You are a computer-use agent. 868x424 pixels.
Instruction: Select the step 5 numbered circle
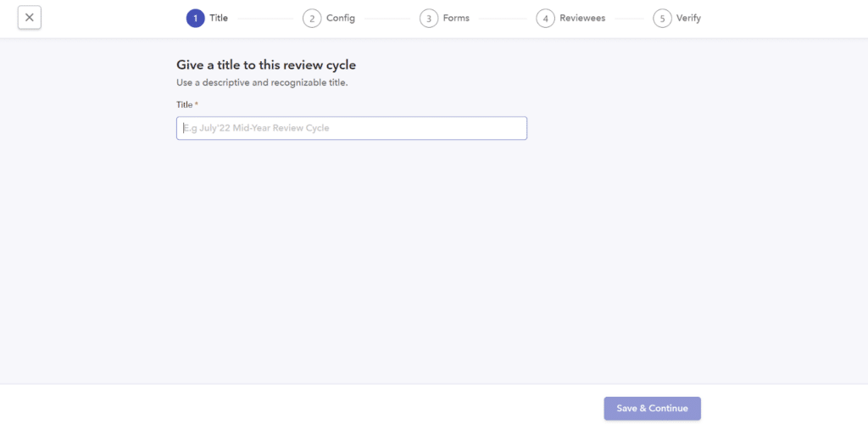(x=663, y=19)
